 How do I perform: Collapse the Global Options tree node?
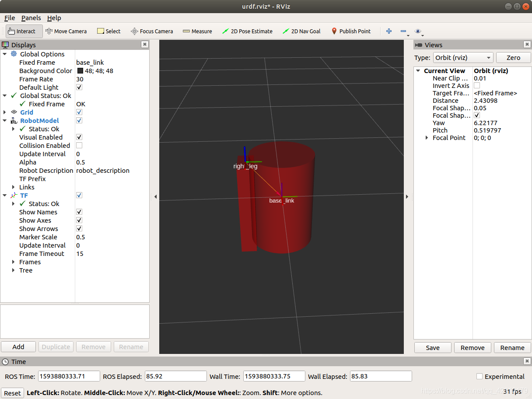pyautogui.click(x=5, y=54)
